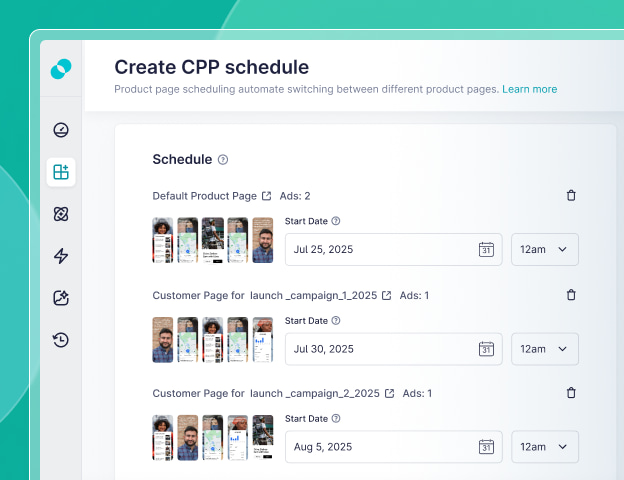Expand the 12am time dropdown for Jul 25
This screenshot has height=480, width=624.
[x=544, y=249]
